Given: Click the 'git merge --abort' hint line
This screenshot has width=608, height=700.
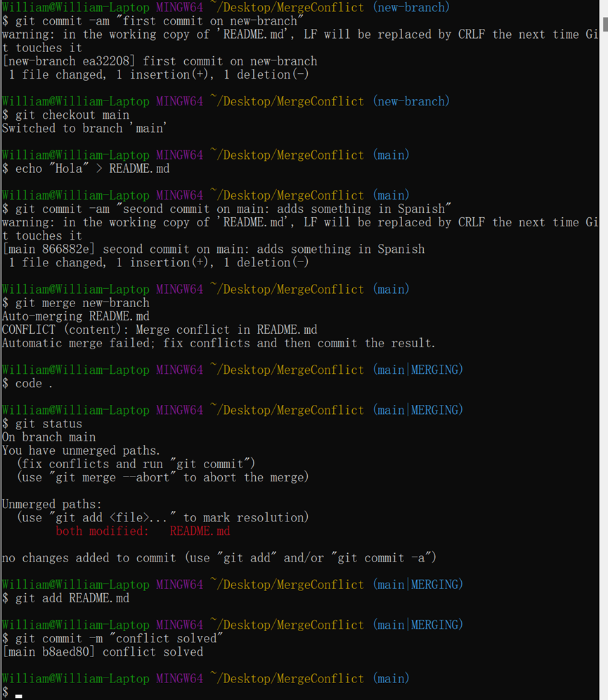Looking at the screenshot, I should point(163,477).
